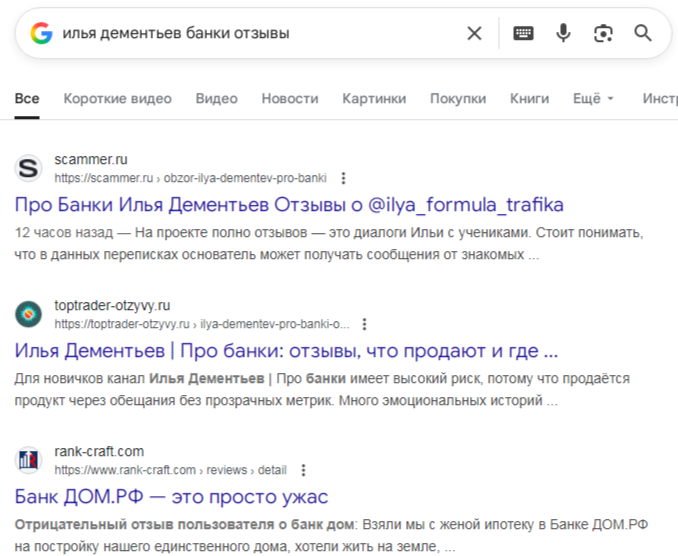Select the Все results tab
678x556 pixels.
click(x=27, y=99)
